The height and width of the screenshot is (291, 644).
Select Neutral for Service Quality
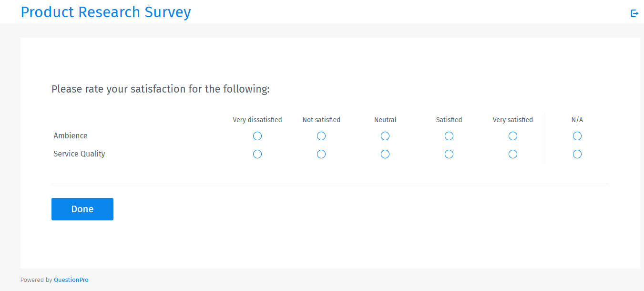(385, 154)
